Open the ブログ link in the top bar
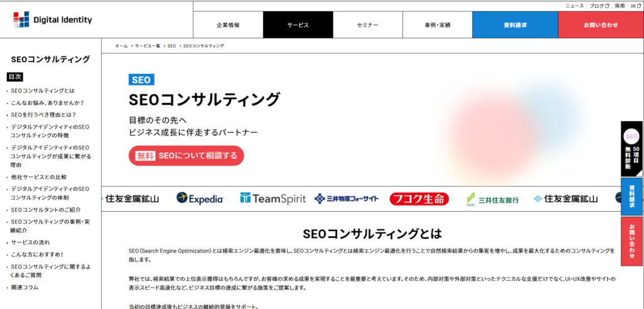 coord(599,6)
